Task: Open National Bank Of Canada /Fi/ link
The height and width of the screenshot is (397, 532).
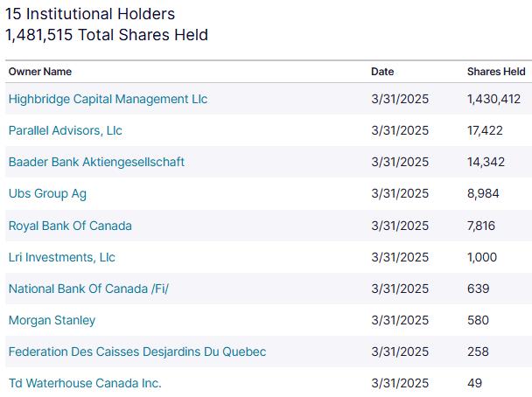Action: pos(88,289)
